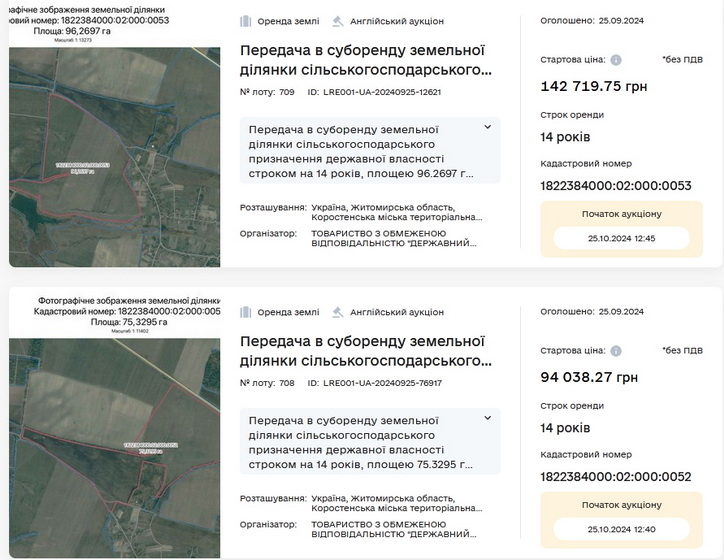724x560 pixels.
Task: Click the info icon beside 94 038.27 грн price
Action: 616,351
